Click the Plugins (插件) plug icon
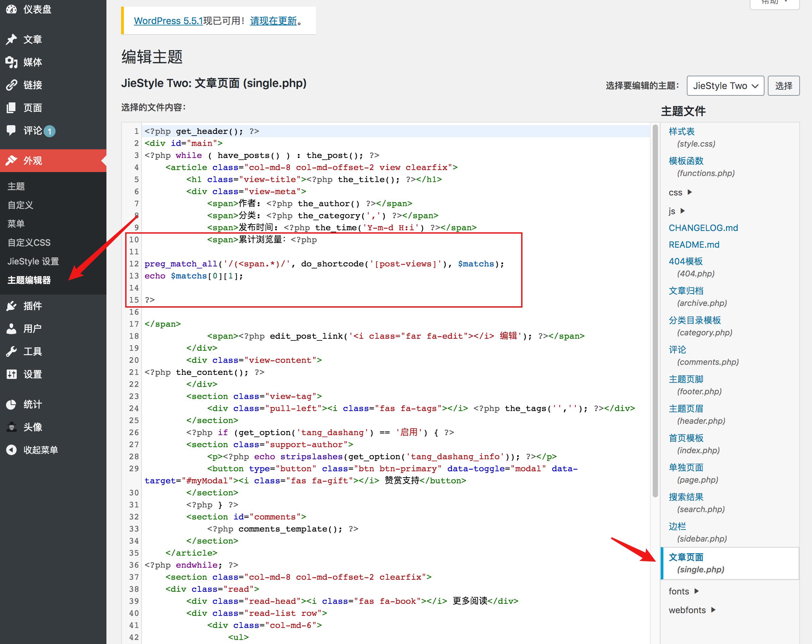This screenshot has height=644, width=812. (11, 306)
